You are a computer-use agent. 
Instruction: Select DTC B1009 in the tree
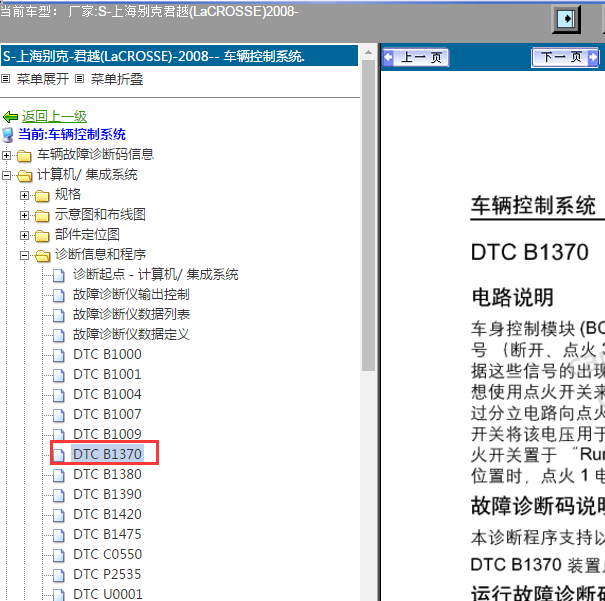click(107, 434)
